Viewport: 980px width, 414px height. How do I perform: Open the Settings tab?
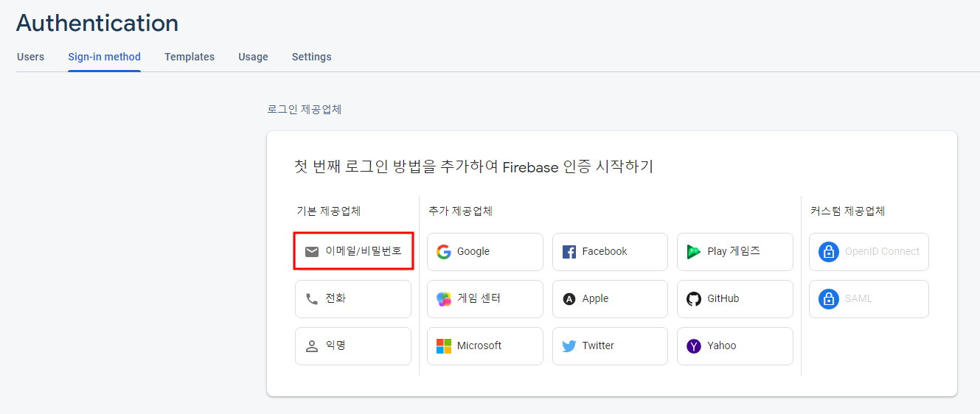tap(311, 57)
